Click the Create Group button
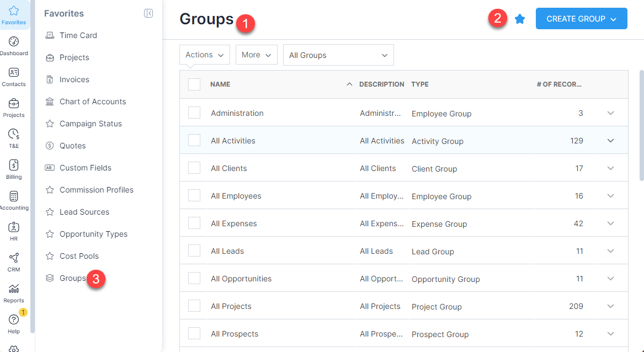This screenshot has width=644, height=352. click(581, 19)
